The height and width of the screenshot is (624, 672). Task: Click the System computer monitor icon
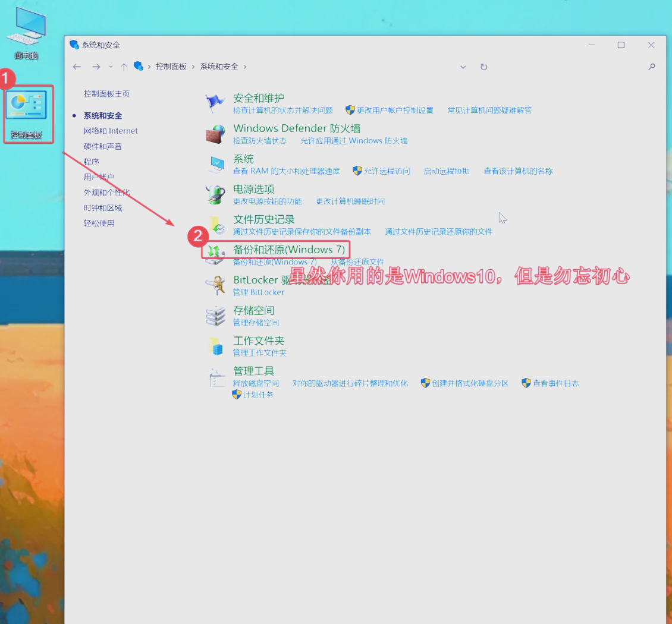pyautogui.click(x=215, y=165)
